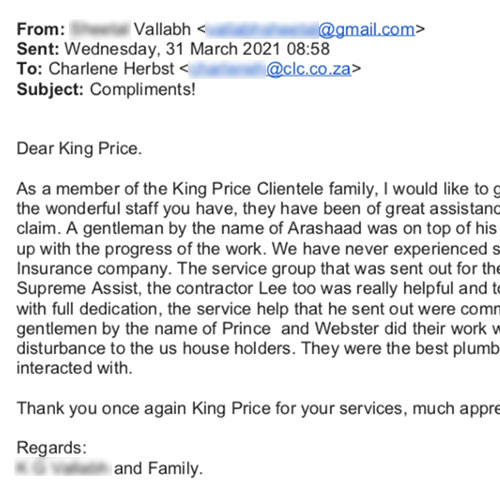The height and width of the screenshot is (500, 500).
Task: Click the recipient name 'Charlene Herbst'
Action: [111, 69]
